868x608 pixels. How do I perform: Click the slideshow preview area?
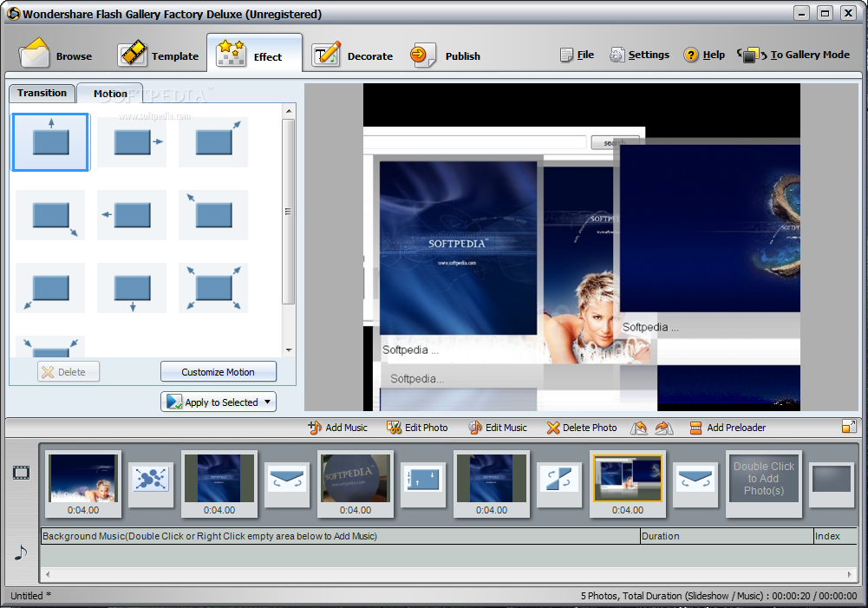pyautogui.click(x=581, y=247)
